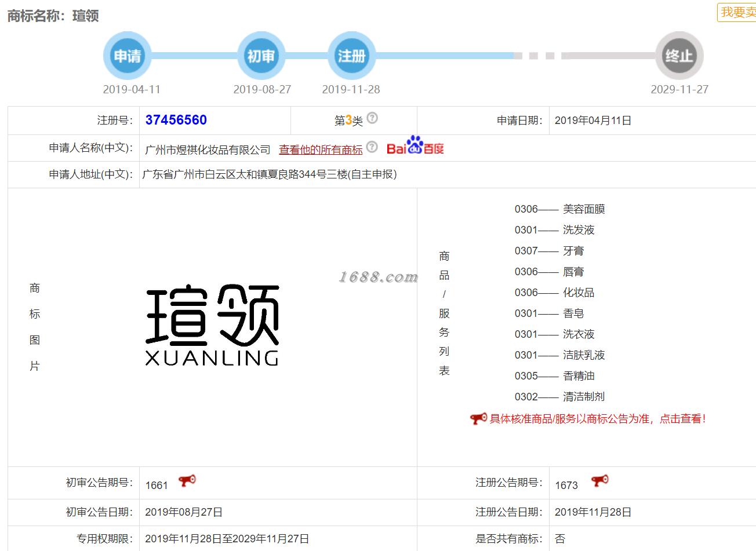Select list item 0306 化妆品
The height and width of the screenshot is (551, 756).
point(554,293)
